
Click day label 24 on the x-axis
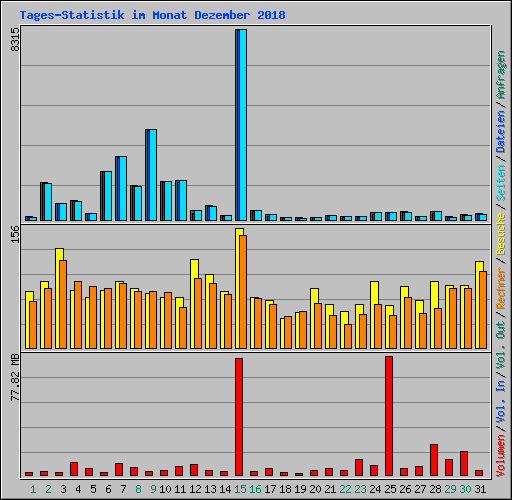(375, 489)
